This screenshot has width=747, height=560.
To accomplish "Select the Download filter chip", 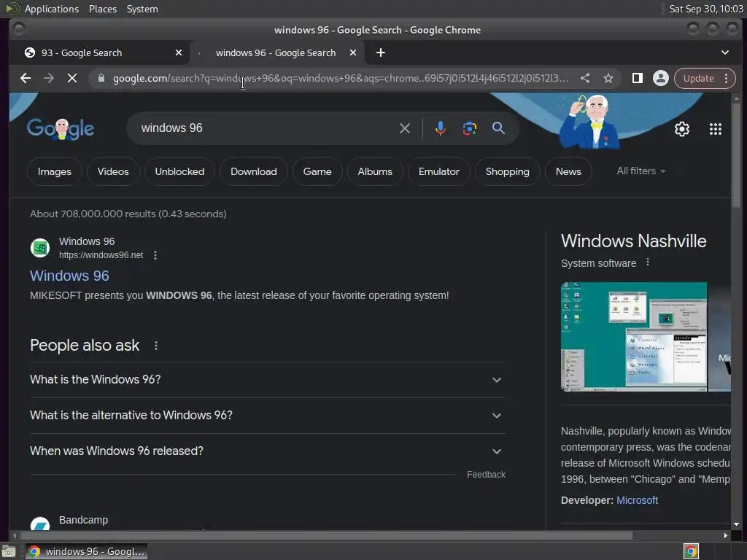I will pyautogui.click(x=253, y=171).
